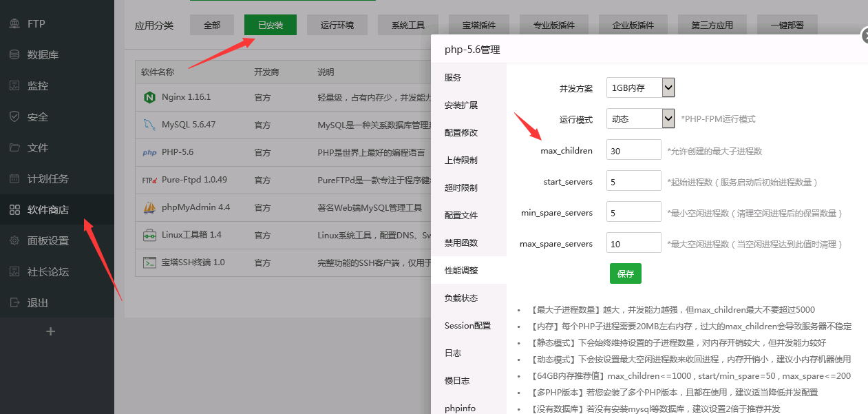Screen dimensions: 868x414
Task: Select the 全部 category tab
Action: point(212,25)
